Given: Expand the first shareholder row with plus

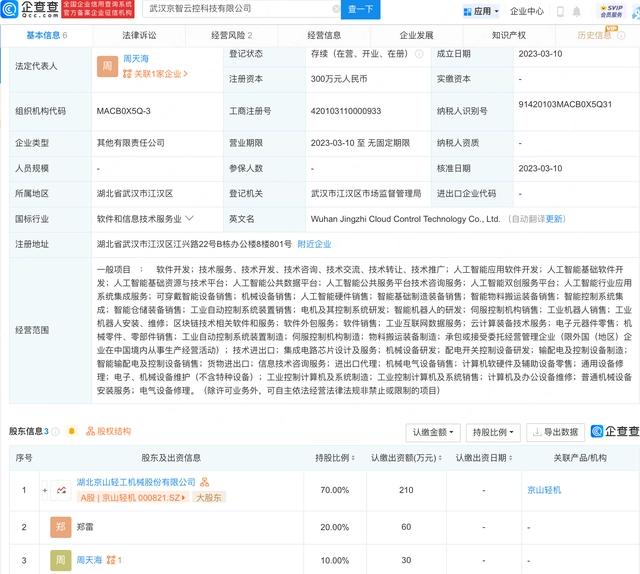Looking at the screenshot, I should pos(44,490).
